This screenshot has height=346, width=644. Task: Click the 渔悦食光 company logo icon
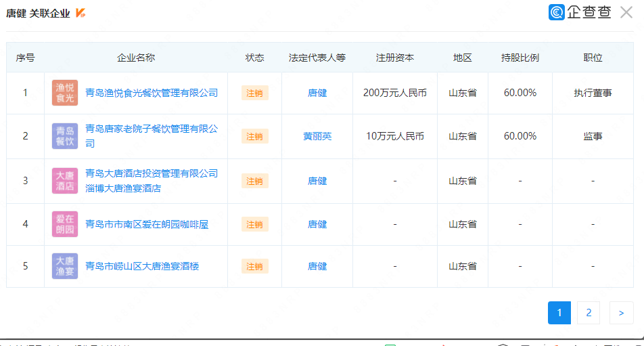pyautogui.click(x=65, y=93)
